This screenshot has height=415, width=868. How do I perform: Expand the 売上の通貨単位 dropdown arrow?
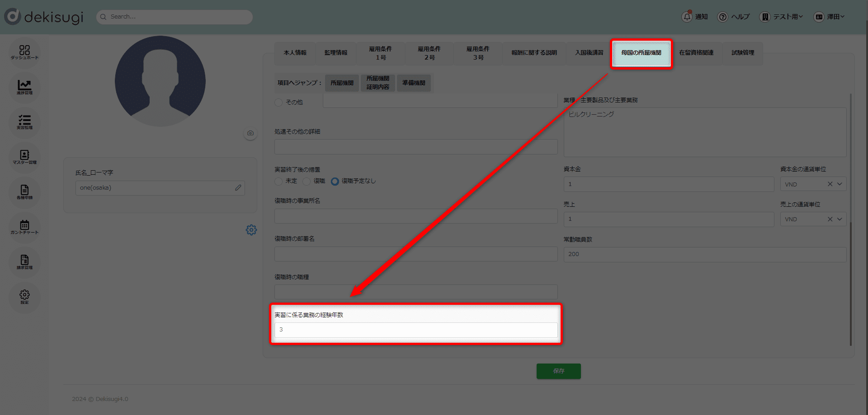[840, 219]
